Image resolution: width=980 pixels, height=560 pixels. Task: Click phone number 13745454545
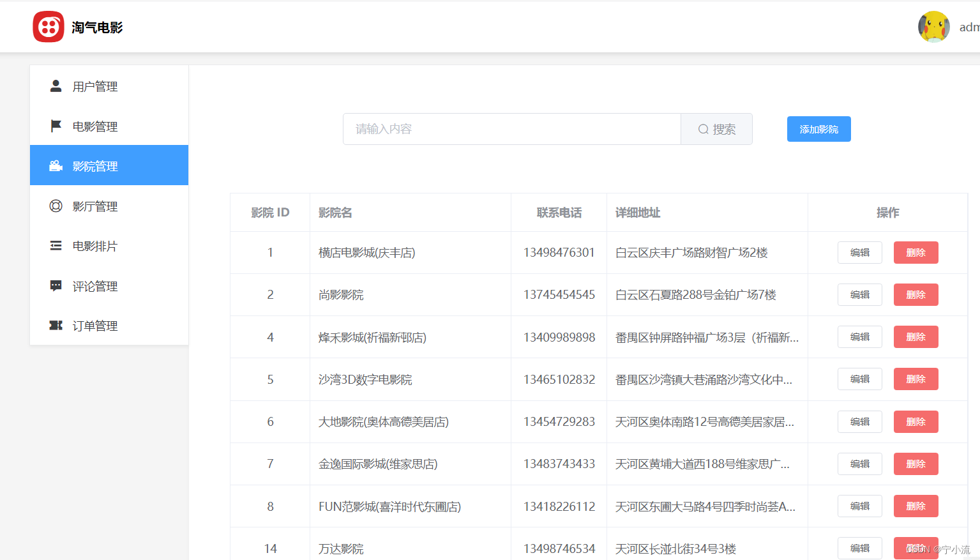click(559, 295)
